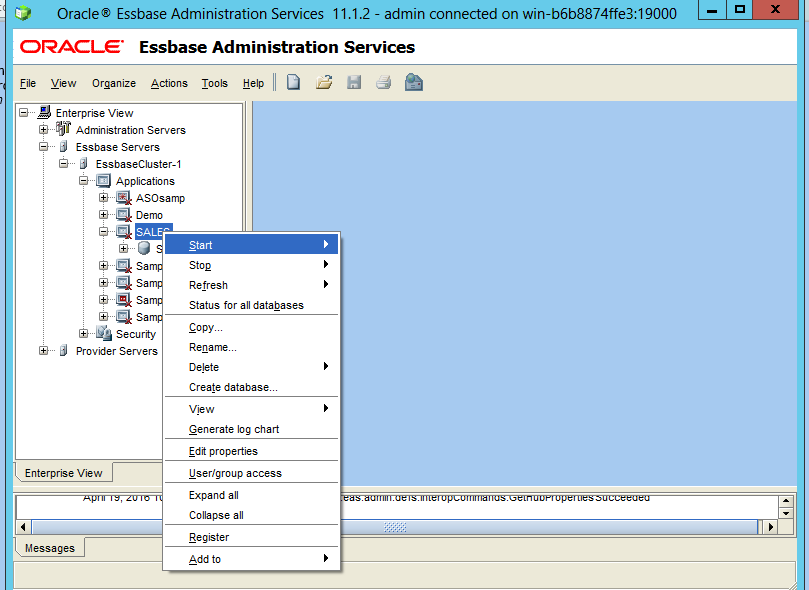This screenshot has width=809, height=590.
Task: Choose Stop in the context menu
Action: pos(251,265)
